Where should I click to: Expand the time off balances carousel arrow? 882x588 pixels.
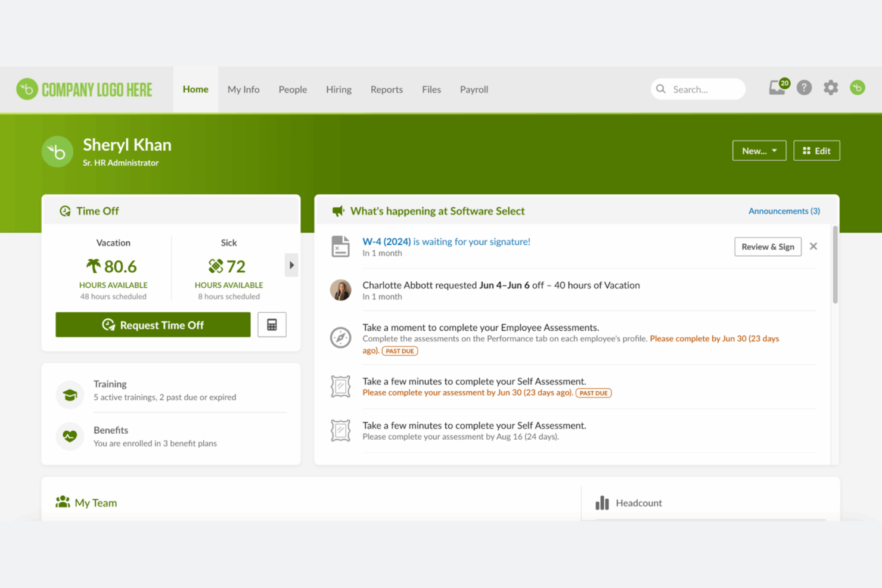(291, 265)
